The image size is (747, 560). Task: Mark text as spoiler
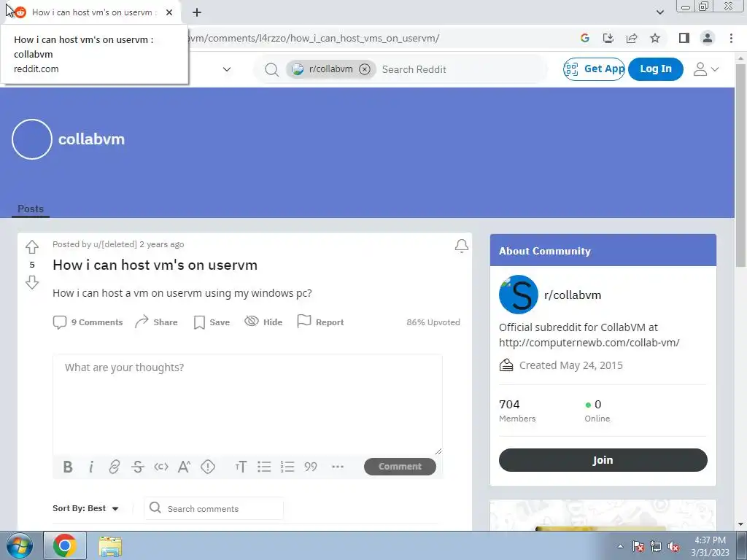(208, 467)
